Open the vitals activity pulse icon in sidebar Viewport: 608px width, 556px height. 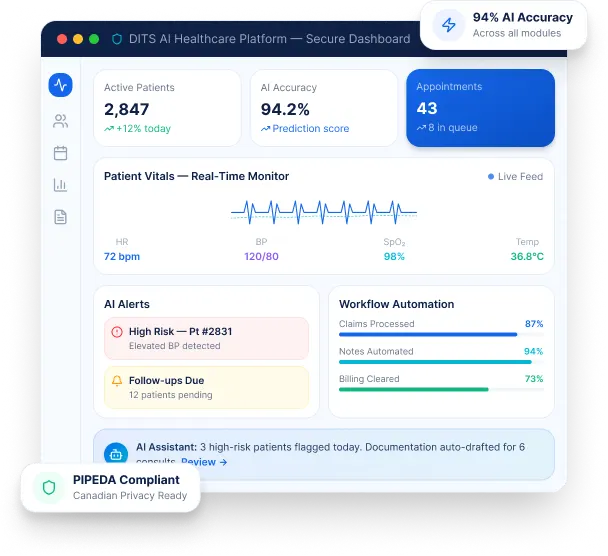point(60,85)
